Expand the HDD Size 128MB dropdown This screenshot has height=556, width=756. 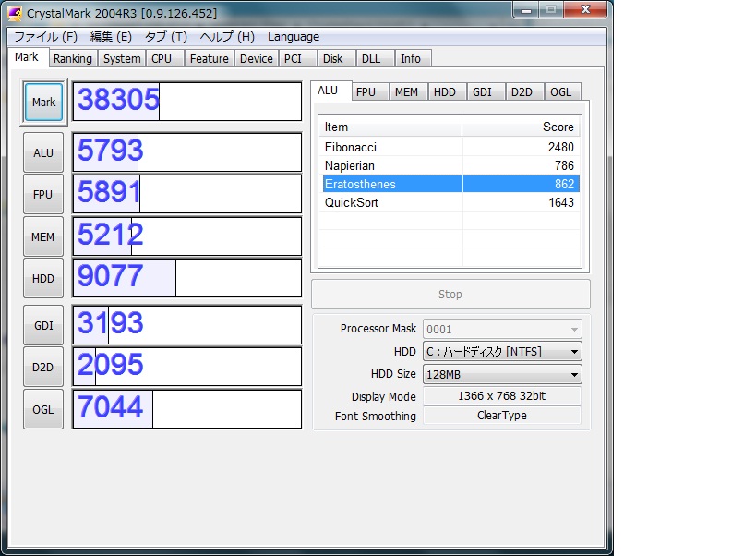pos(502,374)
